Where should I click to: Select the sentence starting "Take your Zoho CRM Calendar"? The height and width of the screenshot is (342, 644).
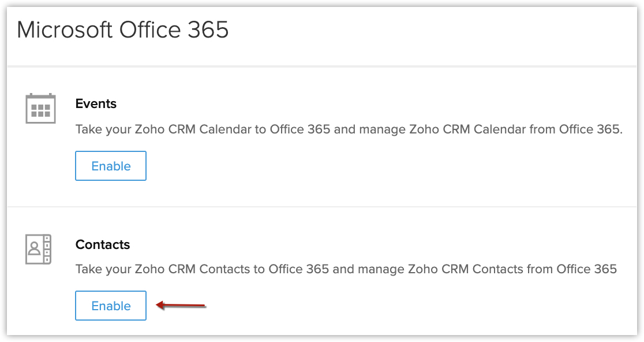[x=349, y=129]
